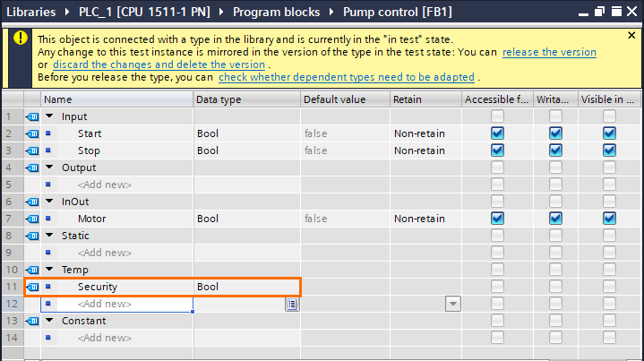This screenshot has height=361, width=644.
Task: Click the Name column header
Action: tap(116, 99)
